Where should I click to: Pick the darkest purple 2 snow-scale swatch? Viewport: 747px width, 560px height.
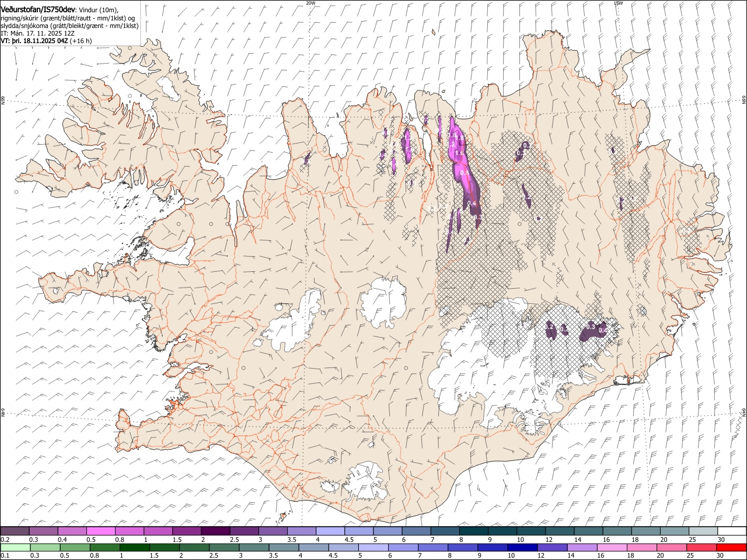(215, 531)
